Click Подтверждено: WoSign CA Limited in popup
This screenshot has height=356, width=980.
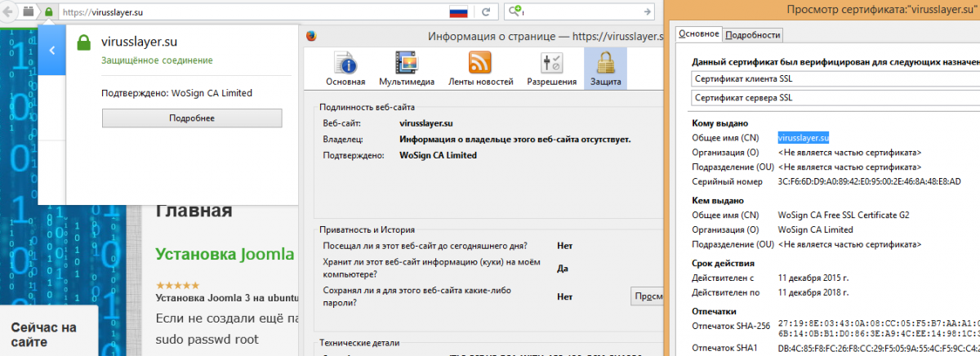[x=176, y=93]
